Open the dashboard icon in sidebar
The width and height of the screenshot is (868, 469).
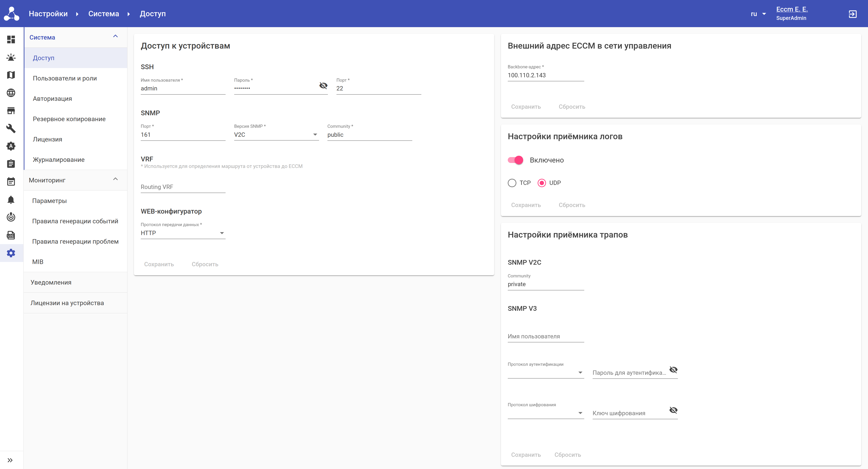pyautogui.click(x=11, y=40)
